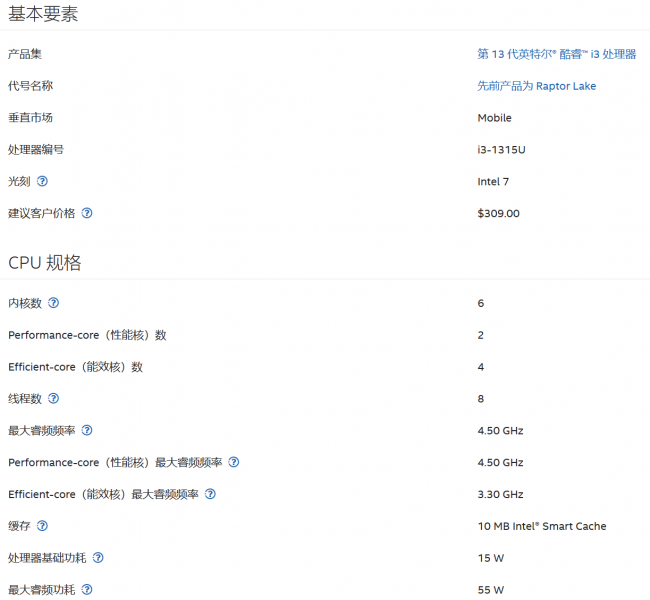
Task: Click the 产品集 label
Action: 25,54
